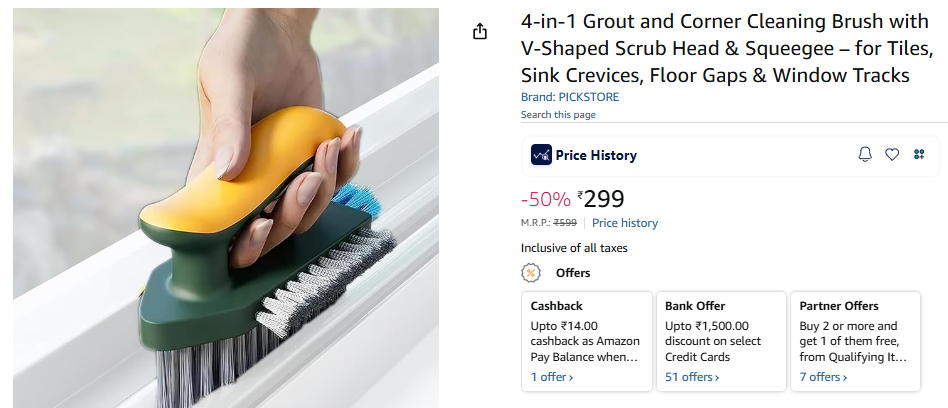Expand the 1 offer cashback link
948x408 pixels.
click(x=552, y=377)
